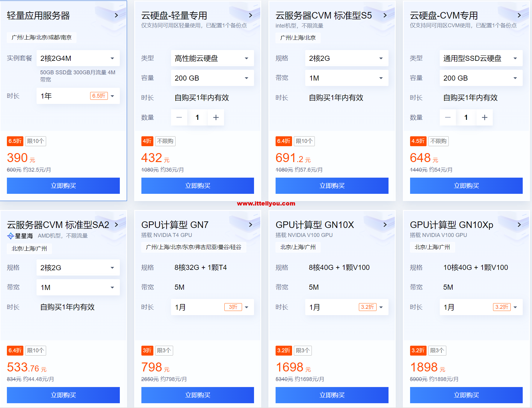
Task: Open 带宽 dropdown on 标准型SA2 card
Action: point(78,287)
